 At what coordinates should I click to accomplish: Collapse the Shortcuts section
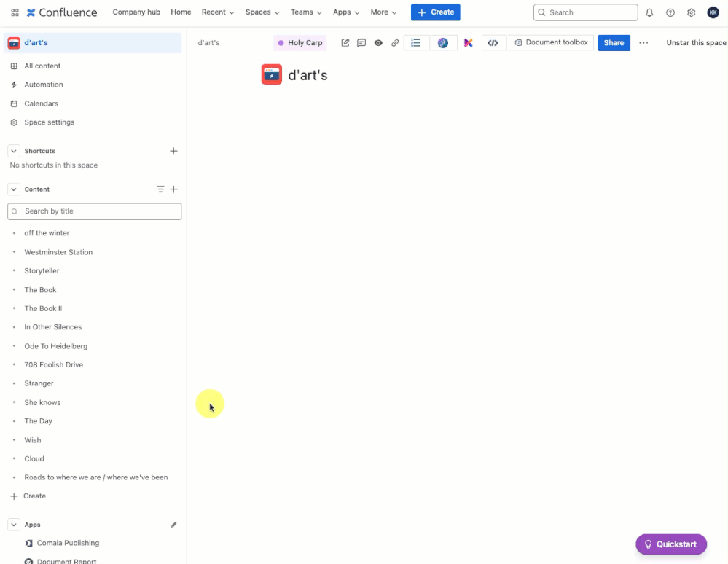pos(13,151)
